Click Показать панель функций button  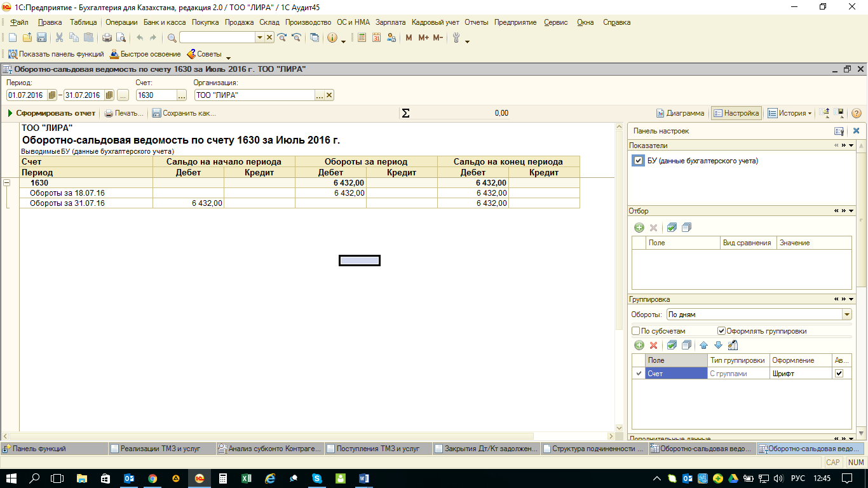click(56, 54)
